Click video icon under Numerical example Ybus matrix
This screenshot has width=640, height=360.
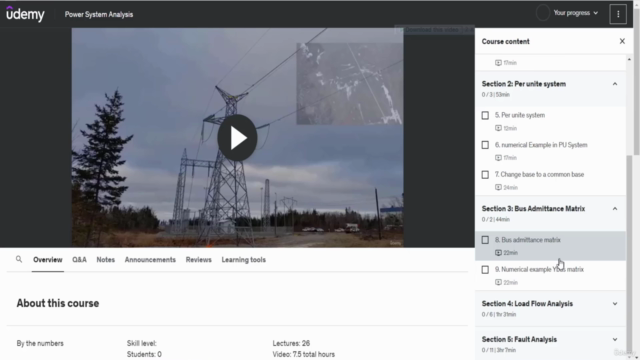click(498, 282)
